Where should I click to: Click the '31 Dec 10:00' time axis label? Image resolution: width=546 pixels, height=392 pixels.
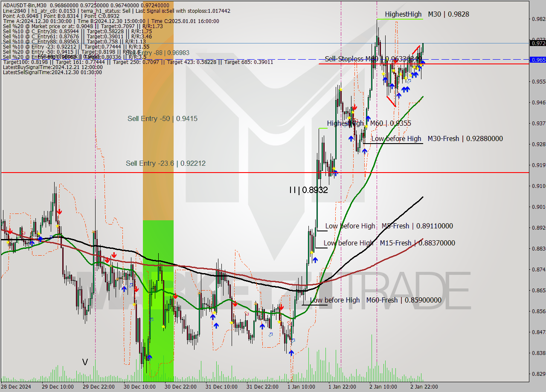click(222, 387)
